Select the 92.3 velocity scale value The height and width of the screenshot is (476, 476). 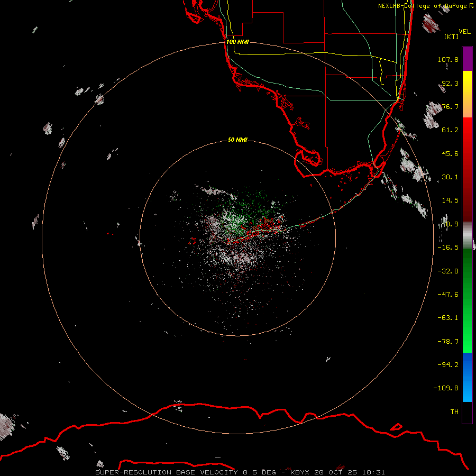tap(450, 83)
